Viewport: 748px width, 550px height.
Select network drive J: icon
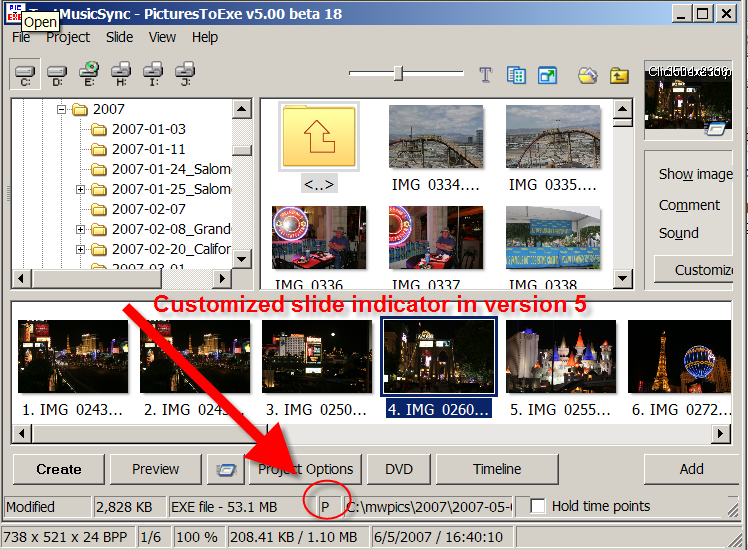[185, 74]
